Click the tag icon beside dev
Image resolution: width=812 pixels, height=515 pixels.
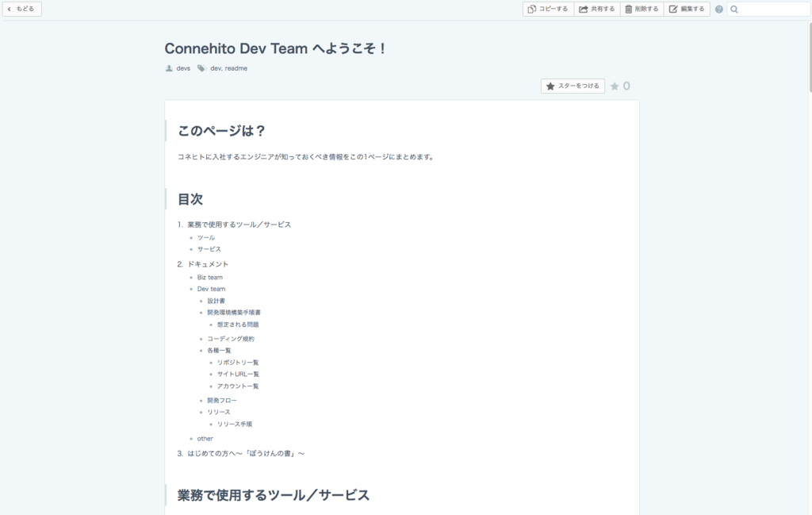coord(201,68)
